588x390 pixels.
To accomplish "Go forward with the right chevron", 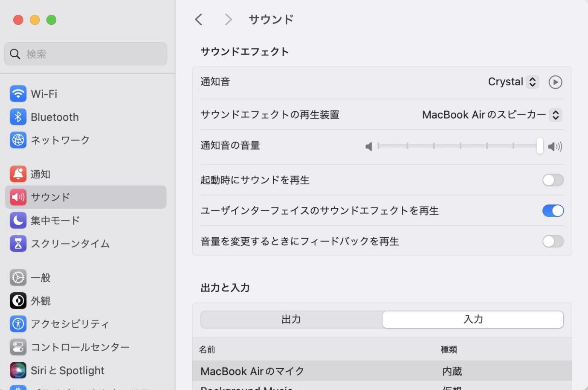I will pyautogui.click(x=228, y=19).
